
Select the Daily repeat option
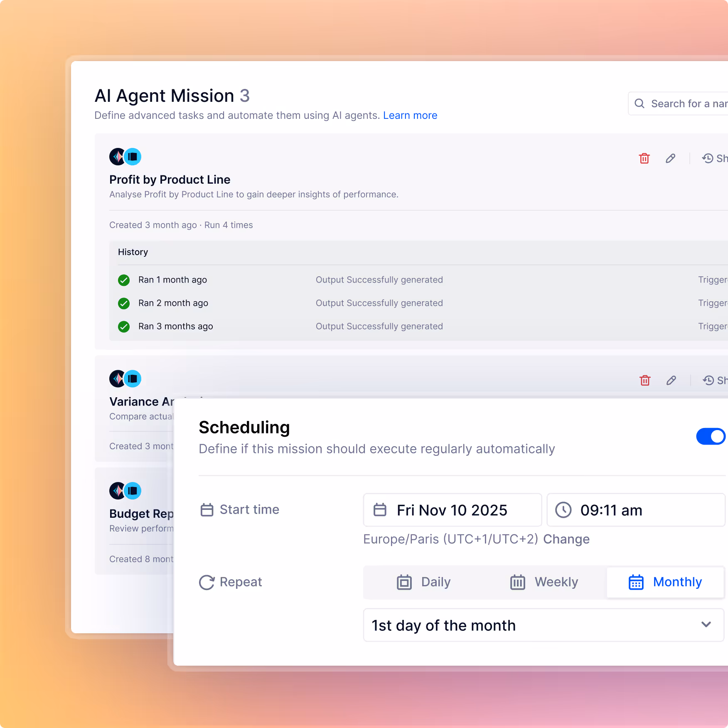tap(423, 582)
